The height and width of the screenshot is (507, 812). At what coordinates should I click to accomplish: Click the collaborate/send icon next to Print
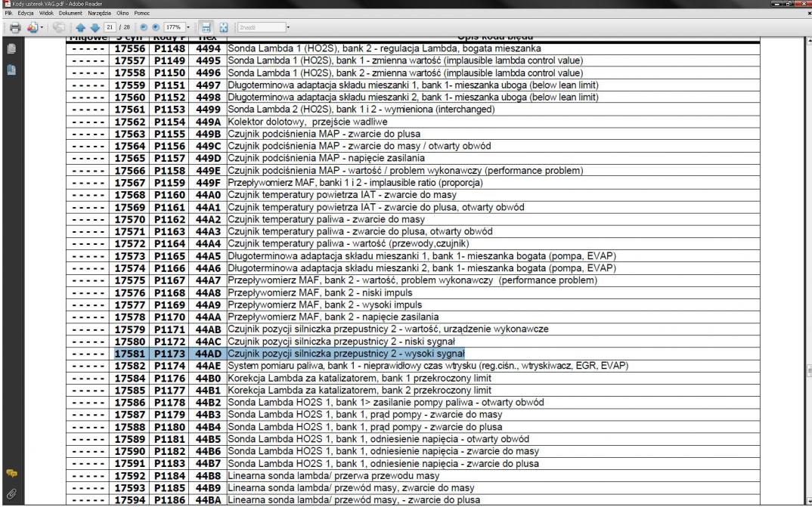tap(32, 27)
